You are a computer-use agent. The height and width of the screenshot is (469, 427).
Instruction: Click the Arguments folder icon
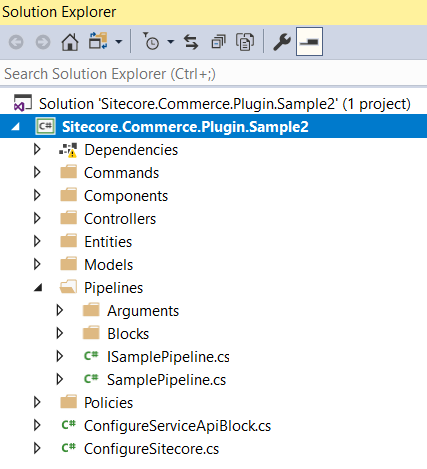coord(91,310)
